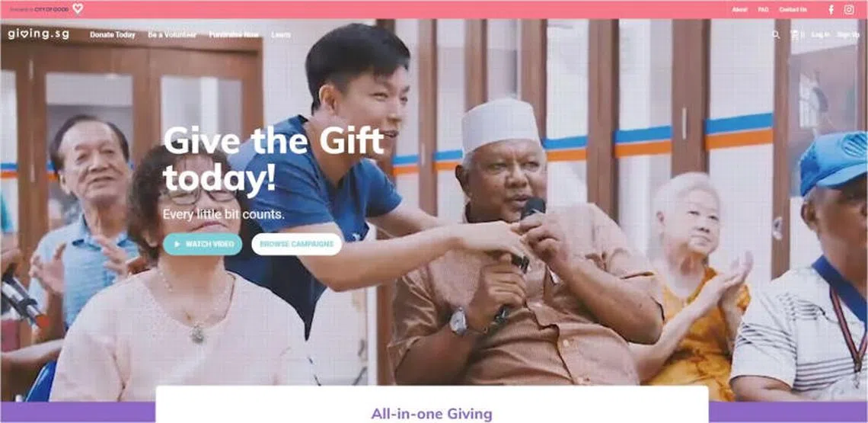Click the Sign Up link
The height and width of the screenshot is (423, 868).
[848, 34]
